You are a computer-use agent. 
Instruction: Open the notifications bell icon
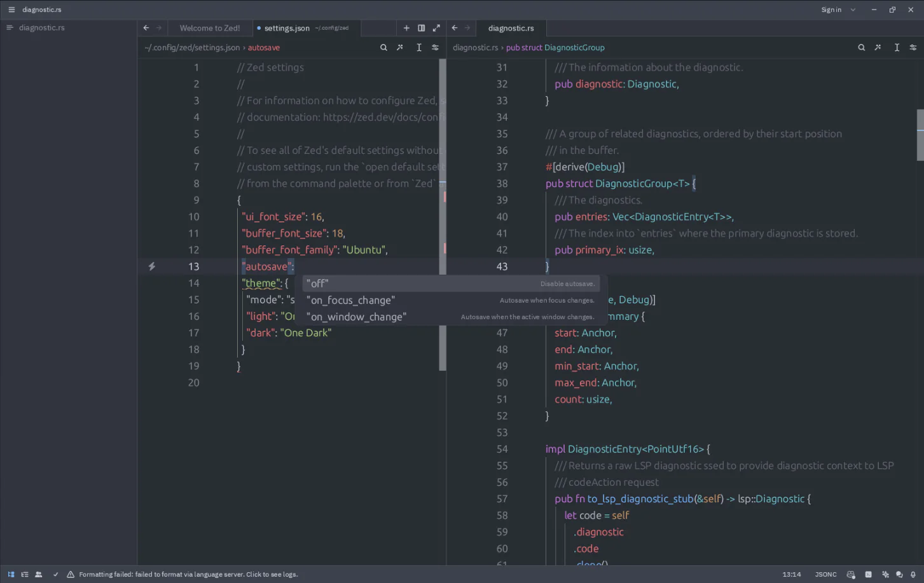pos(913,574)
